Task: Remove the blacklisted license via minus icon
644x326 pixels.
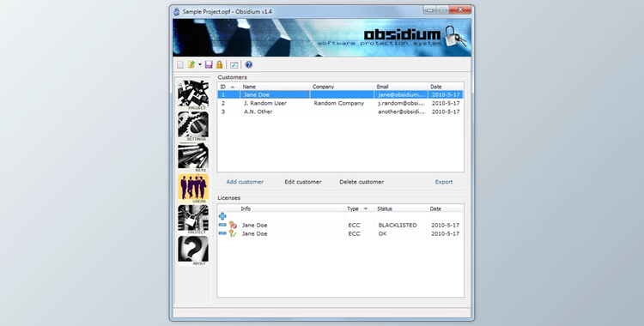Action: 222,225
